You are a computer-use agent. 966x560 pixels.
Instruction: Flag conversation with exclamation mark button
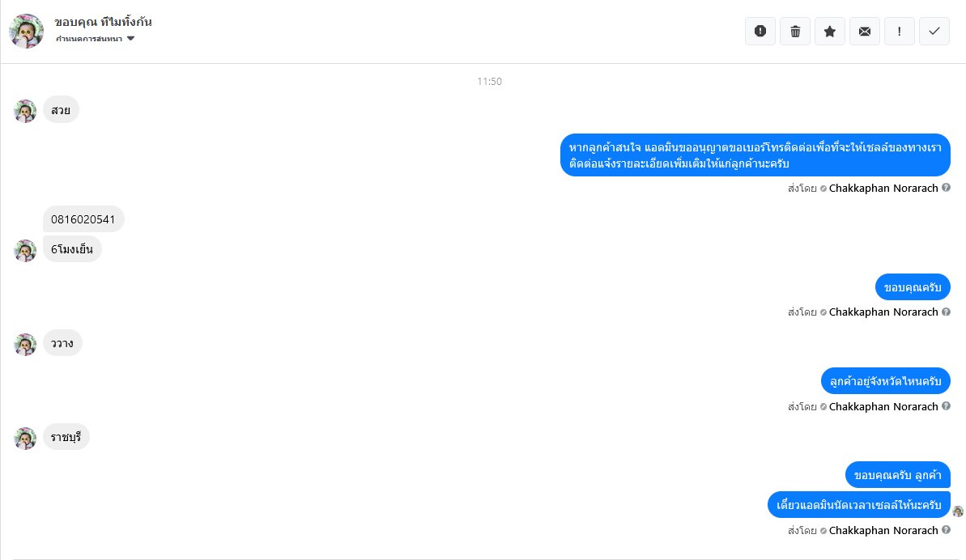coord(900,32)
